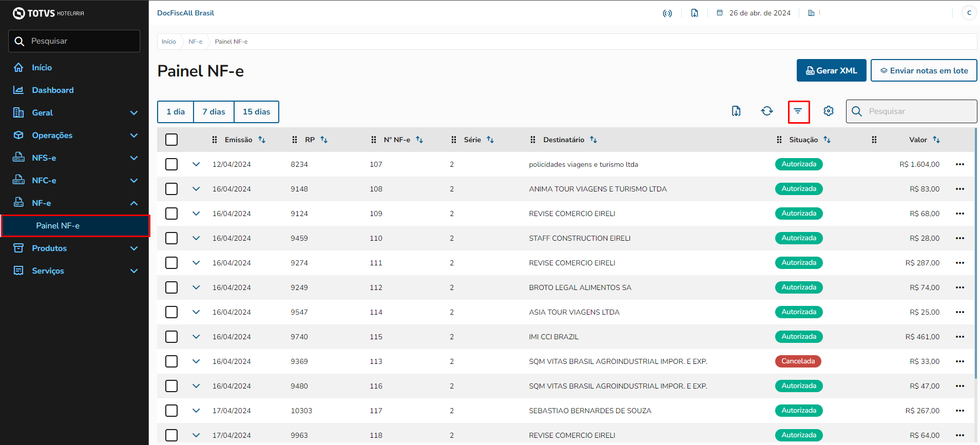Sort by Situação column arrows

coord(827,140)
